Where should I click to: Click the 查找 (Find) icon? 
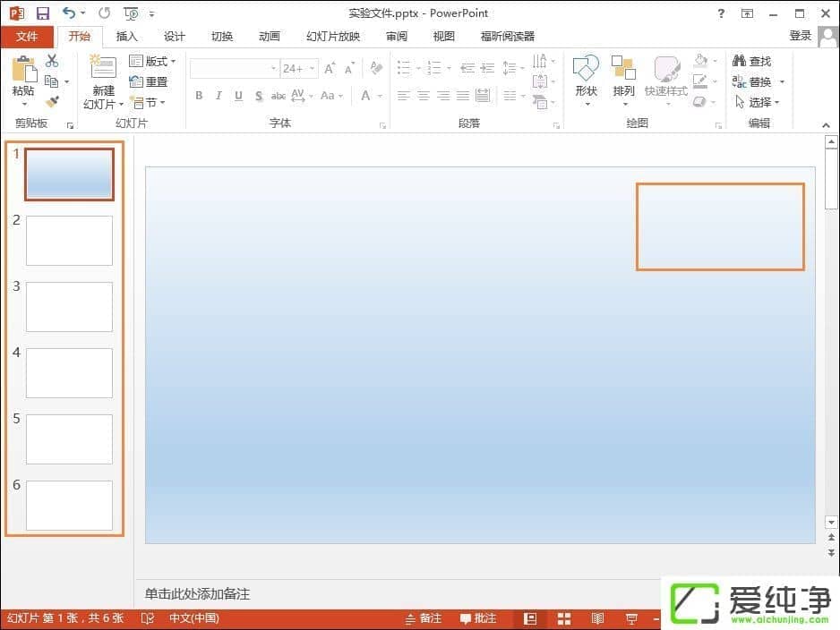[x=754, y=61]
